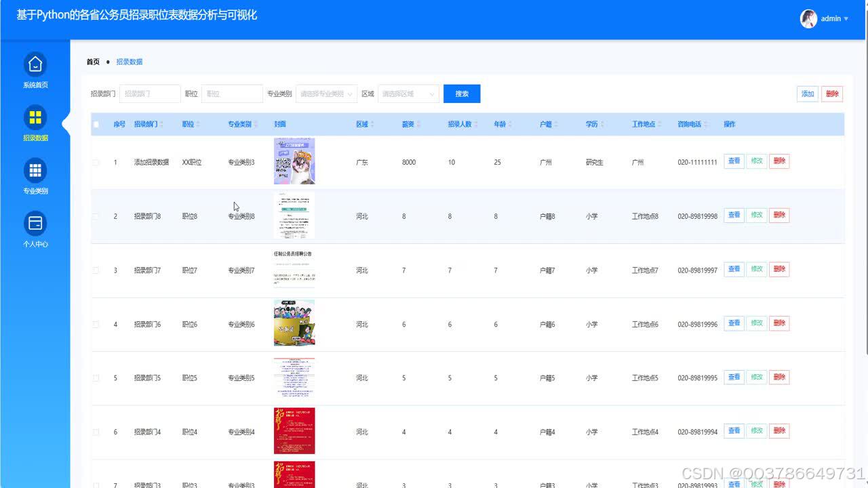Toggle the select-all header checkbox
The image size is (868, 488).
click(96, 125)
